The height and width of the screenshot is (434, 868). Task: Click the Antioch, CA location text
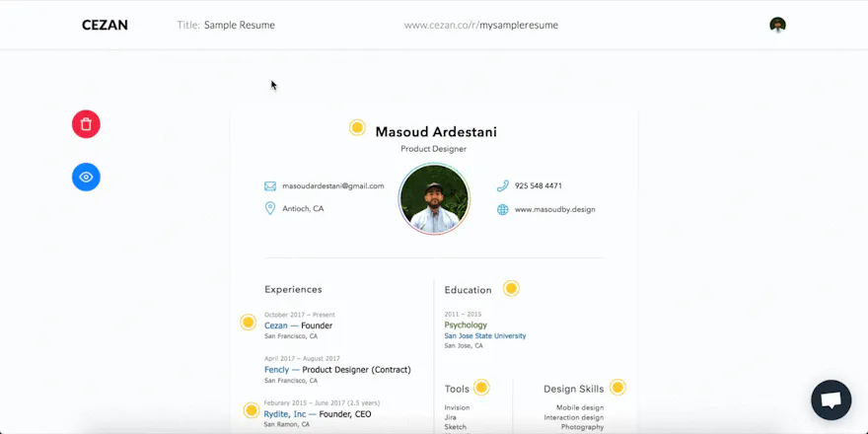pos(303,209)
